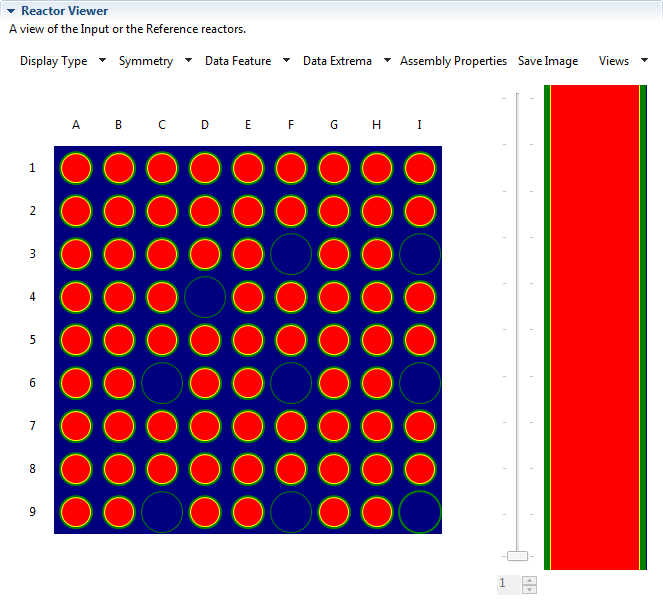This screenshot has height=605, width=663.
Task: Click the Input or Reference reactors description
Action: click(x=127, y=29)
